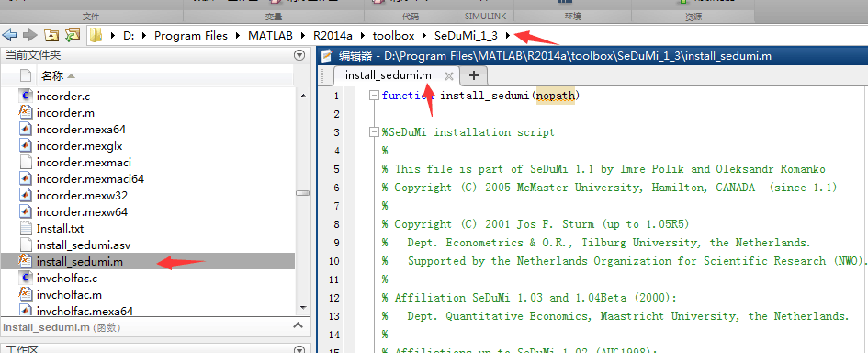
Task: Click the Tilburg University comment line
Action: tap(596, 242)
